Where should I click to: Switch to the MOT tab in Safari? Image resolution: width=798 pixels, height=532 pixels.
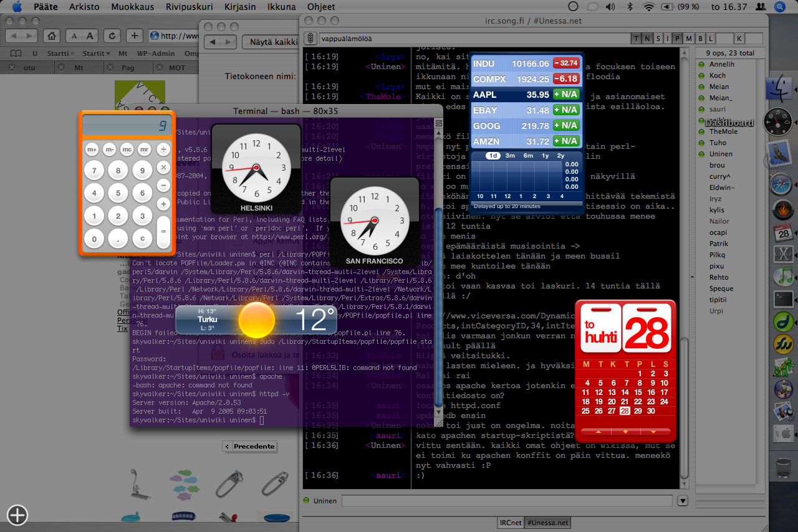[x=176, y=67]
